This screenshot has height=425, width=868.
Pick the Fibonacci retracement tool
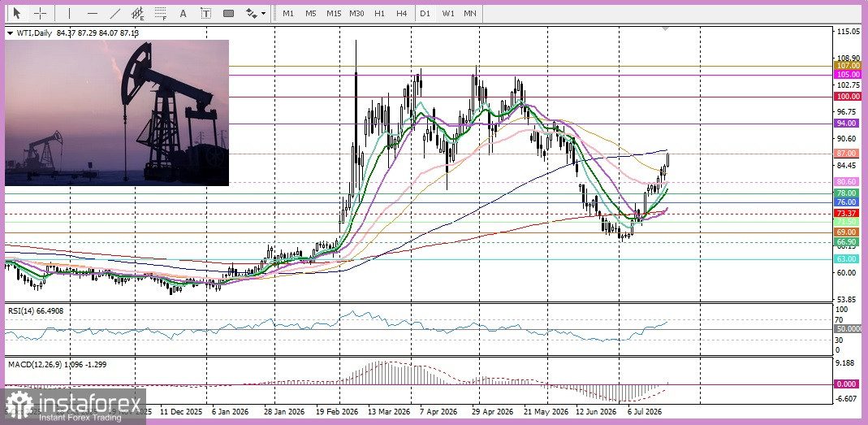161,13
